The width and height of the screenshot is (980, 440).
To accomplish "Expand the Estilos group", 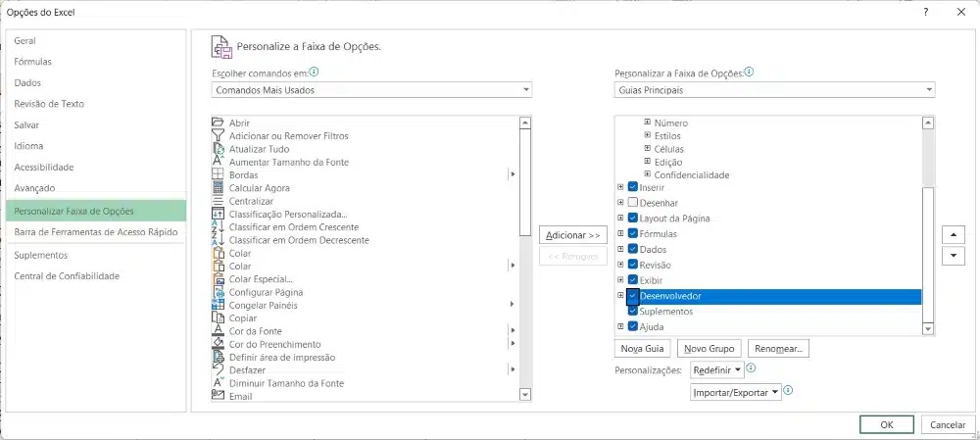I will pos(648,135).
